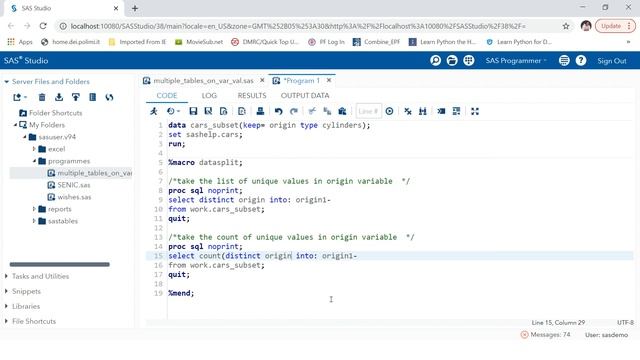Collapse the programmes folder
640x360 pixels.
coord(34,161)
